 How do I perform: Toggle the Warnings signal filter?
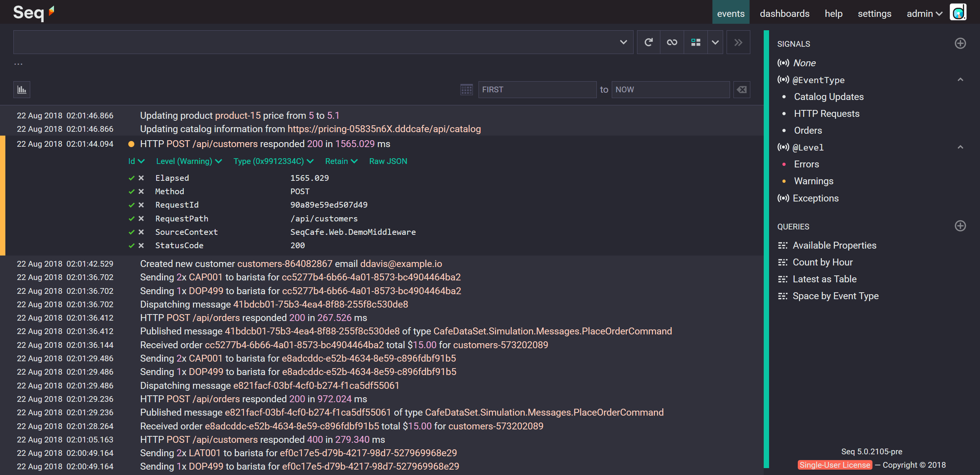coord(812,181)
